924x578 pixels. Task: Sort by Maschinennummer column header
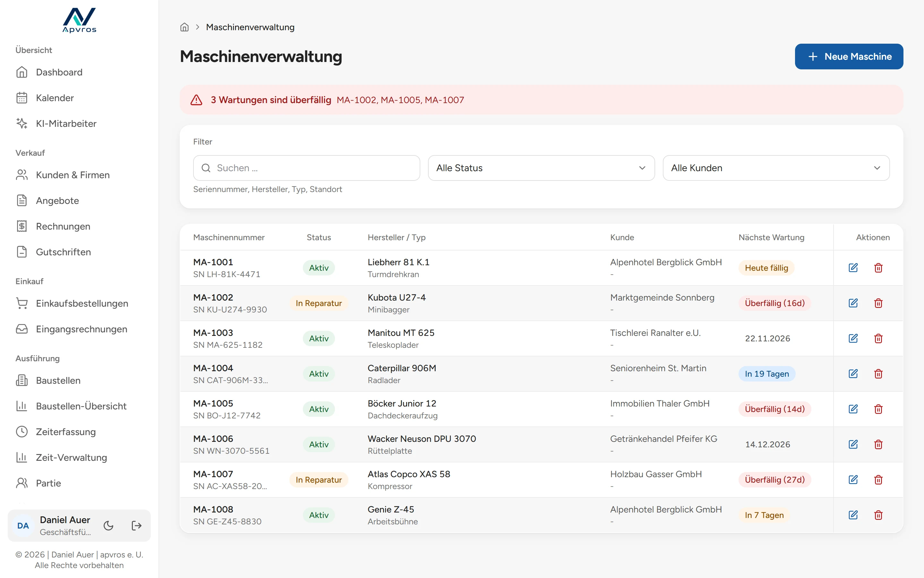point(229,237)
